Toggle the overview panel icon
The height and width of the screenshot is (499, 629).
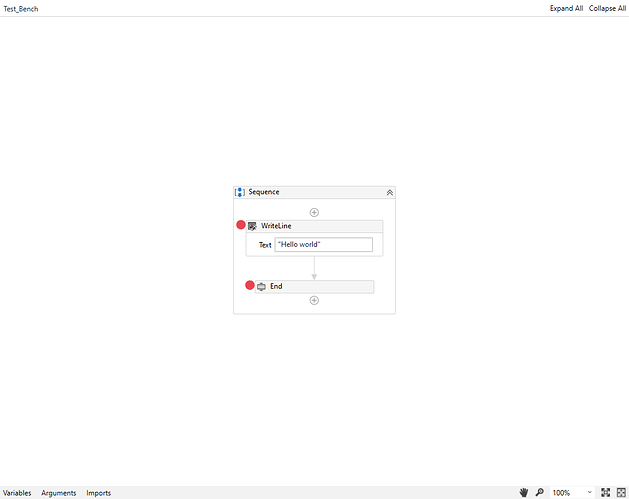pyautogui.click(x=621, y=492)
